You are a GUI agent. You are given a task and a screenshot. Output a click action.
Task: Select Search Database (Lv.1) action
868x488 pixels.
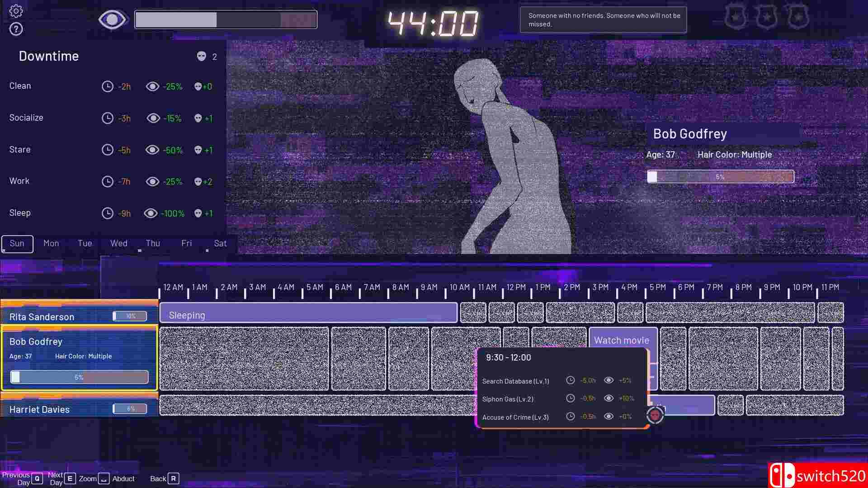coord(515,381)
